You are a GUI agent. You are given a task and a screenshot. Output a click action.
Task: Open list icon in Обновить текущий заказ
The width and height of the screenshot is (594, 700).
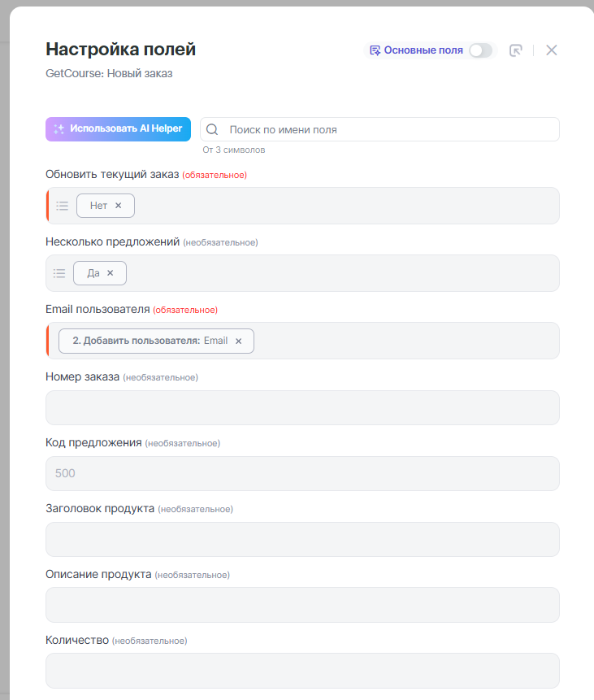[x=63, y=206]
